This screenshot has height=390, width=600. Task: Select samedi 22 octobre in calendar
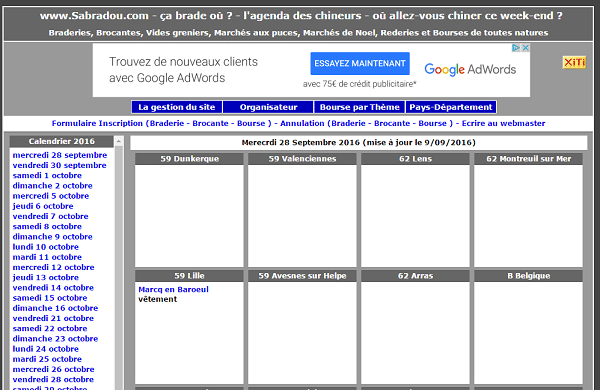pyautogui.click(x=50, y=328)
